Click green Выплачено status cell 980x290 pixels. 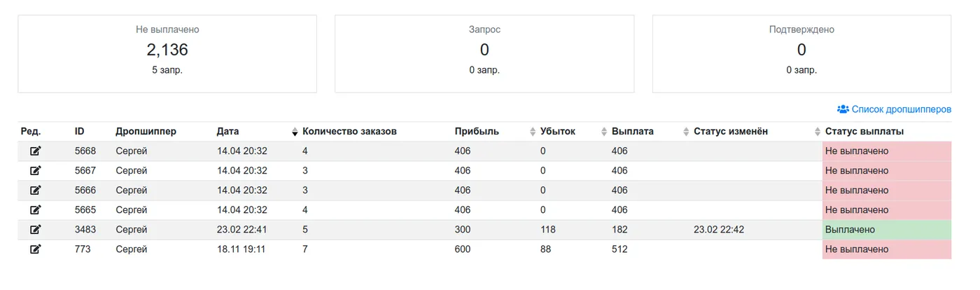(x=887, y=230)
